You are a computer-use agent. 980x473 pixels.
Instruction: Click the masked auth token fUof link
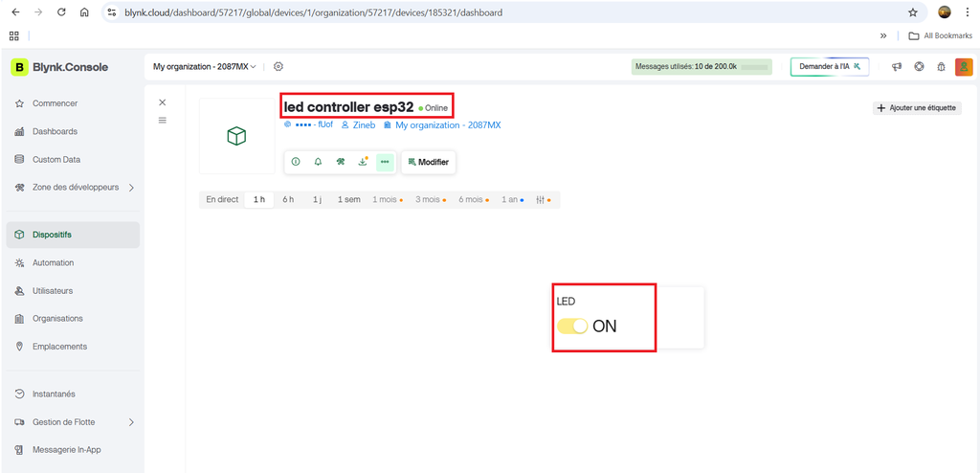[309, 124]
